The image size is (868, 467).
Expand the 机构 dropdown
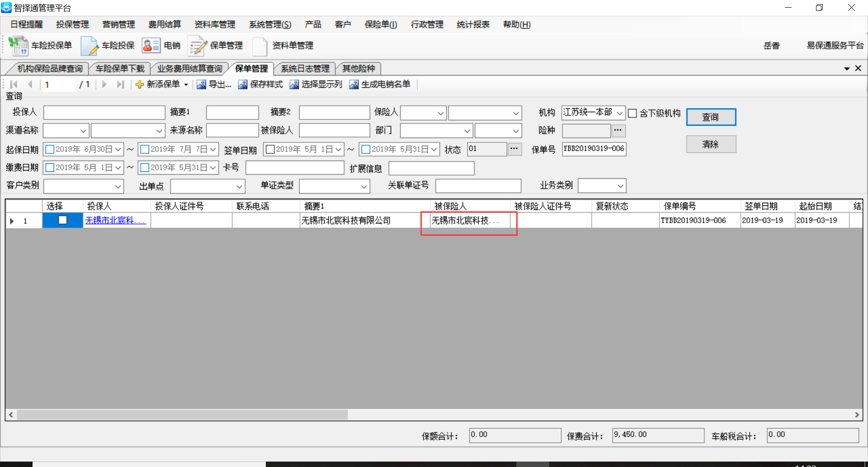pos(620,113)
